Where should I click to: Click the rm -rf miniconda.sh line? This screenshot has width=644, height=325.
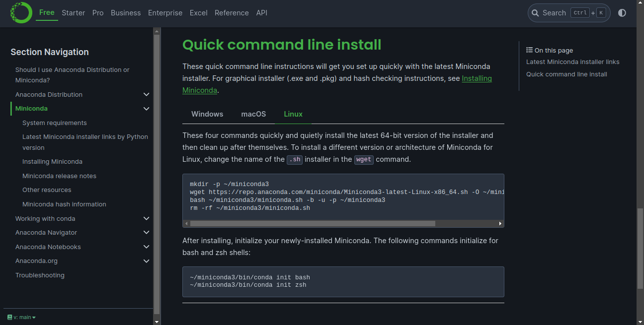pyautogui.click(x=250, y=208)
